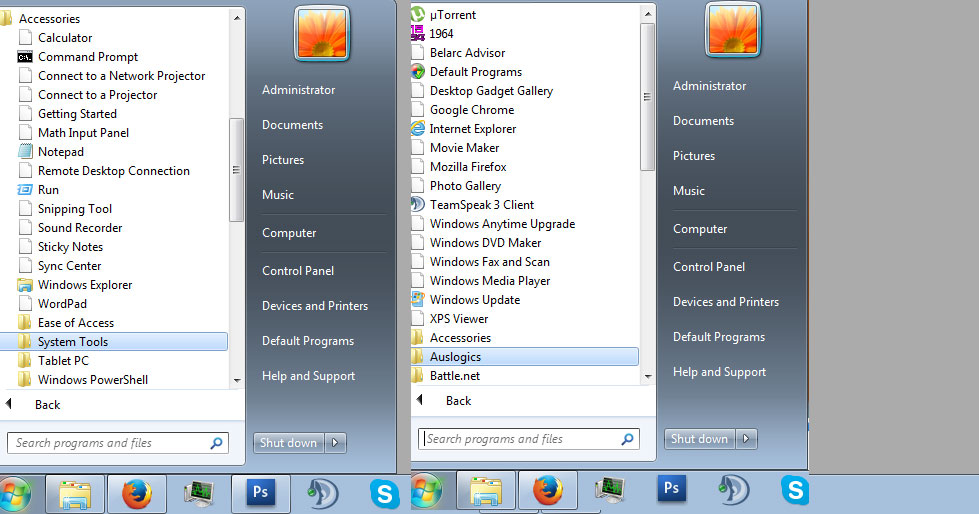
Task: Open Sound Recorder
Action: [71, 228]
